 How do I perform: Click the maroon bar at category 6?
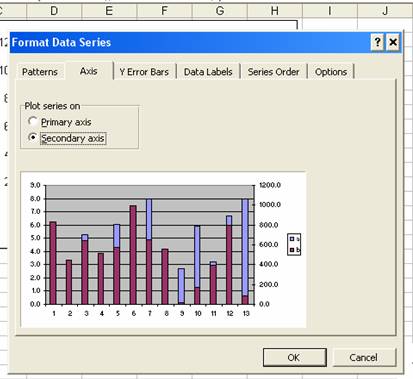[x=133, y=255]
